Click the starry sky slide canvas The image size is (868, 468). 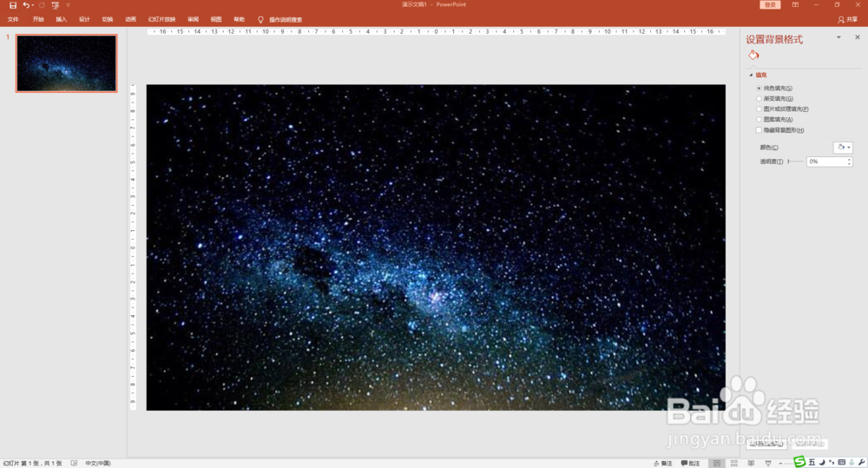[436, 247]
